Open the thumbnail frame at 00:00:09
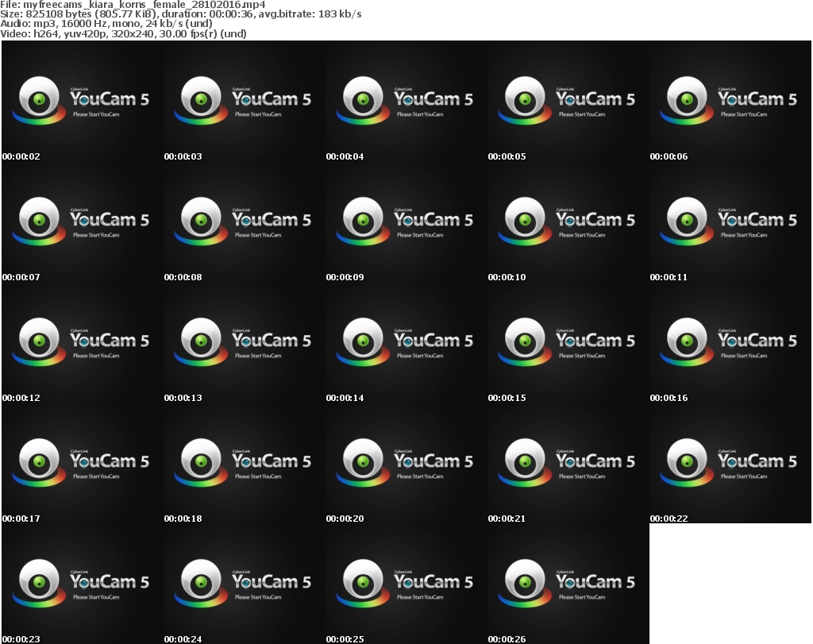The width and height of the screenshot is (813, 644). pyautogui.click(x=406, y=222)
